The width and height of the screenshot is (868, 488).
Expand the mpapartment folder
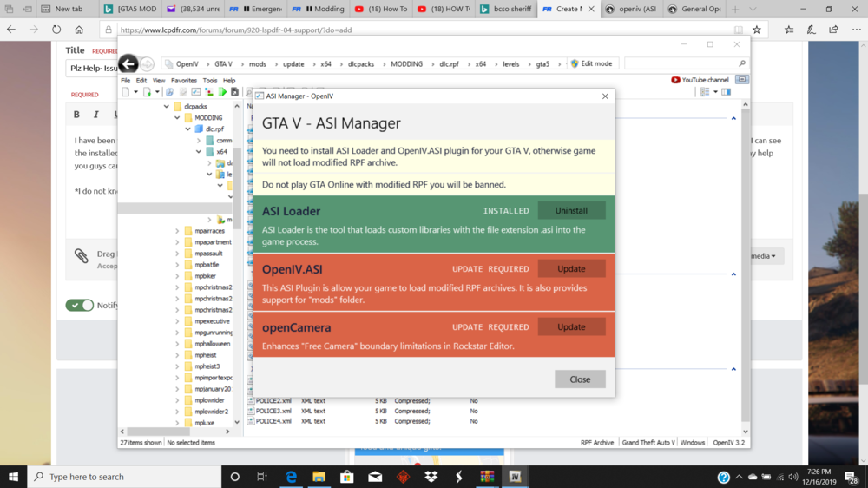[x=177, y=242]
